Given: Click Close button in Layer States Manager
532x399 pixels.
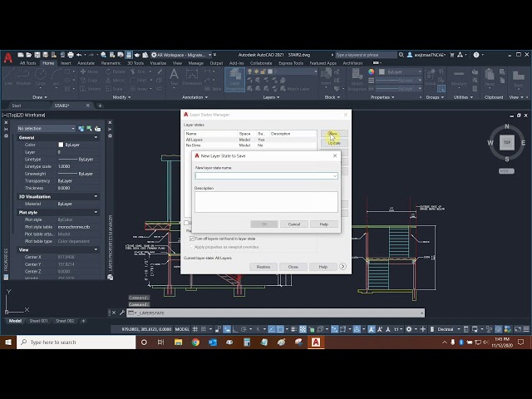Looking at the screenshot, I should tap(293, 267).
